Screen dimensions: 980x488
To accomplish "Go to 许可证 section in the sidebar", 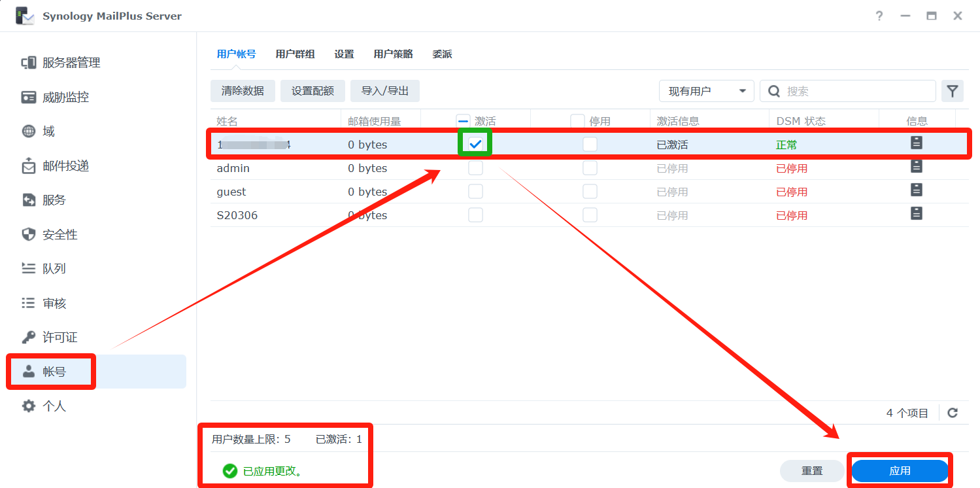I will [x=60, y=338].
